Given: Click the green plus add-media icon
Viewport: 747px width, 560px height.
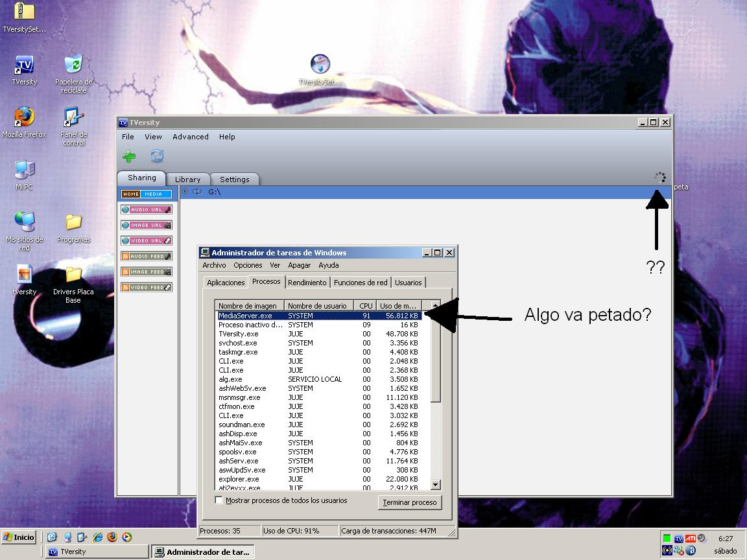Looking at the screenshot, I should coord(129,156).
